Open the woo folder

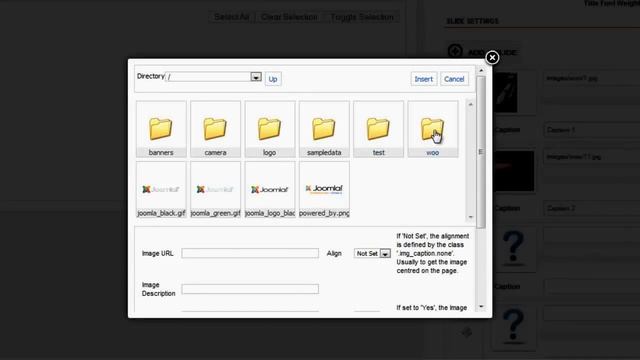pyautogui.click(x=433, y=129)
